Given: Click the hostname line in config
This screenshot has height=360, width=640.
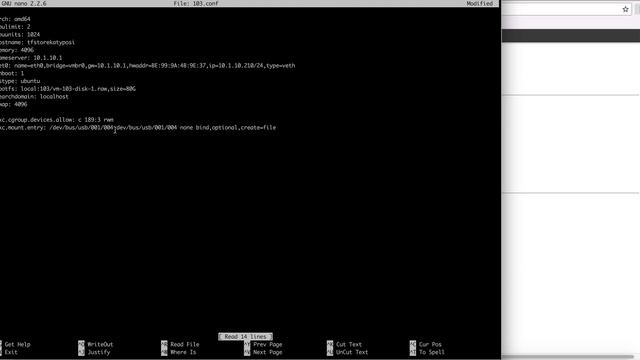Looking at the screenshot, I should tap(37, 42).
